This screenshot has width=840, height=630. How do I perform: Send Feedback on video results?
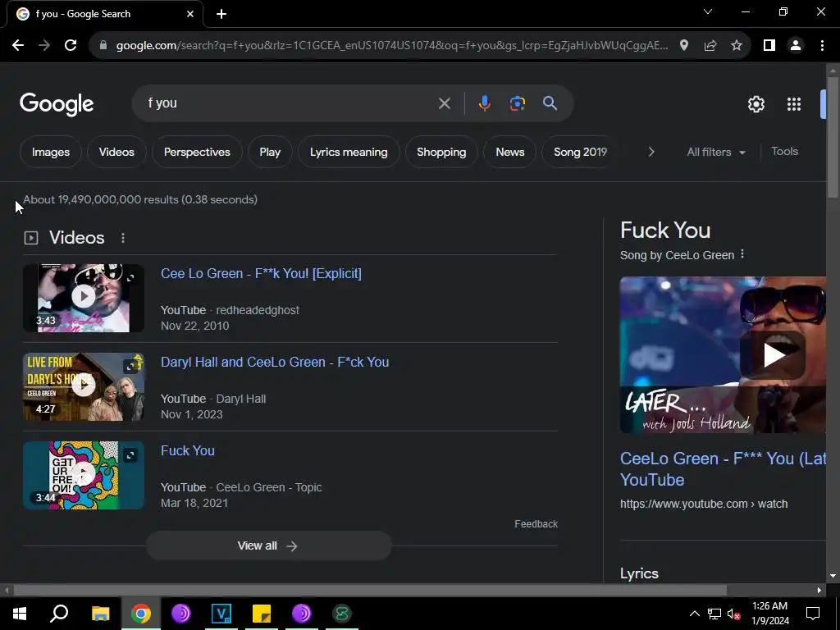tap(536, 524)
